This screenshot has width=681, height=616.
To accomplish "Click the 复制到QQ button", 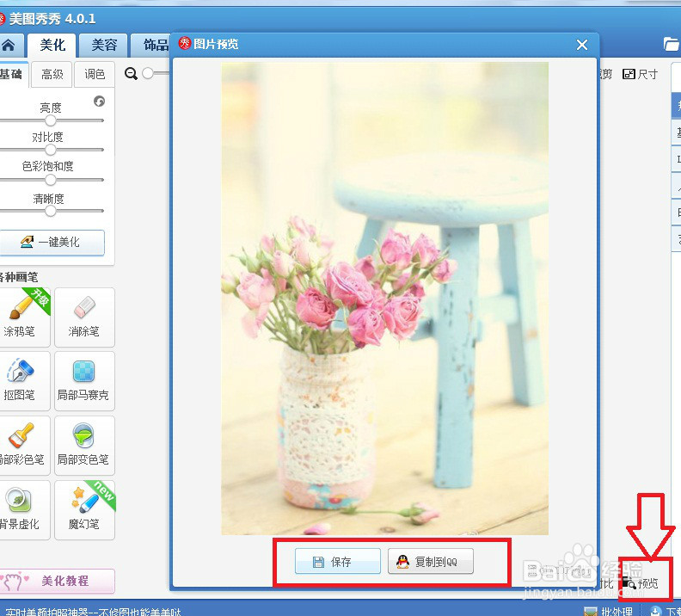I will [431, 561].
